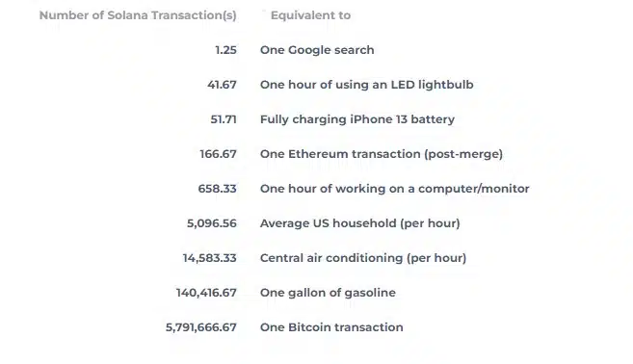Click the value 140,416.67

tap(206, 293)
